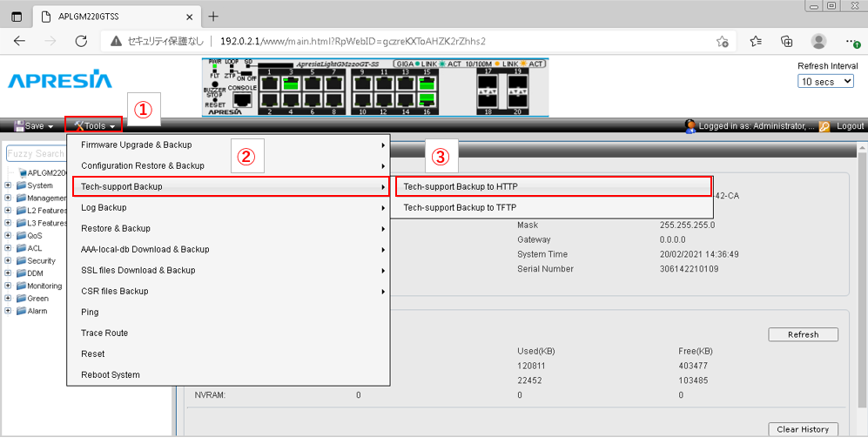868x444 pixels.
Task: Expand the Monitoring tree node
Action: 8,286
